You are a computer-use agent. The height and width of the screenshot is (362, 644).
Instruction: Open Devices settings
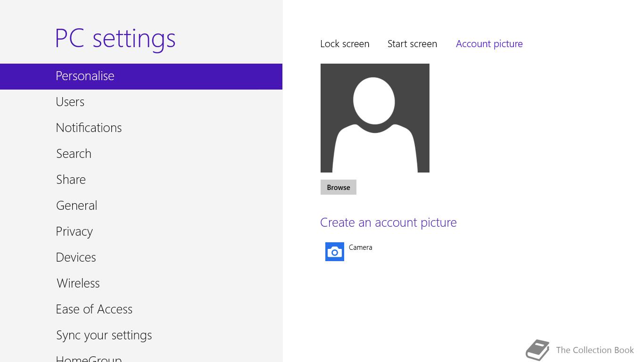click(x=141, y=257)
